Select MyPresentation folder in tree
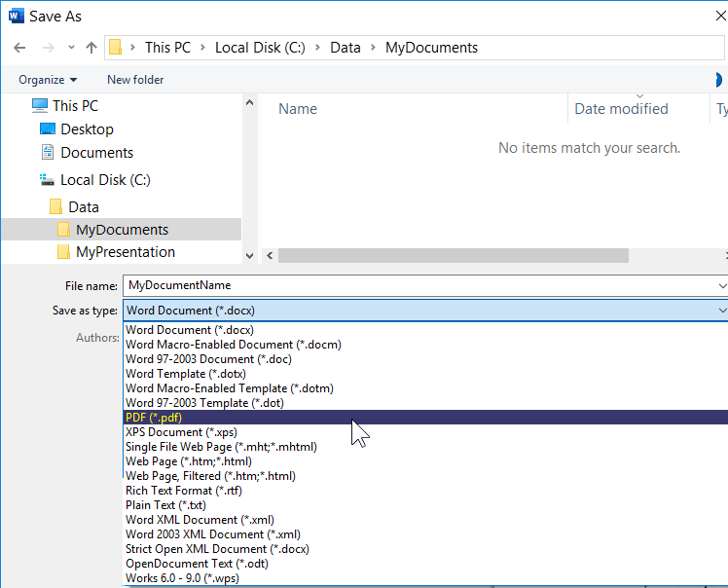This screenshot has width=728, height=588. click(x=126, y=252)
